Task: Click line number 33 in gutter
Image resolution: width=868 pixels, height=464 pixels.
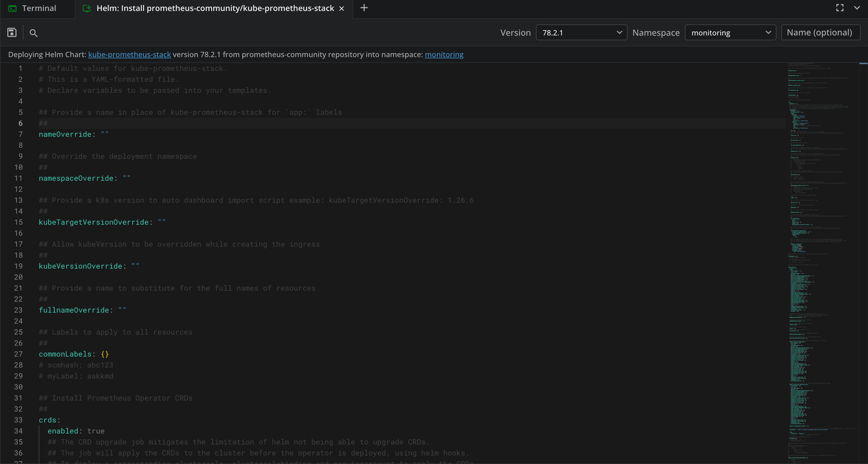Action: (19, 420)
